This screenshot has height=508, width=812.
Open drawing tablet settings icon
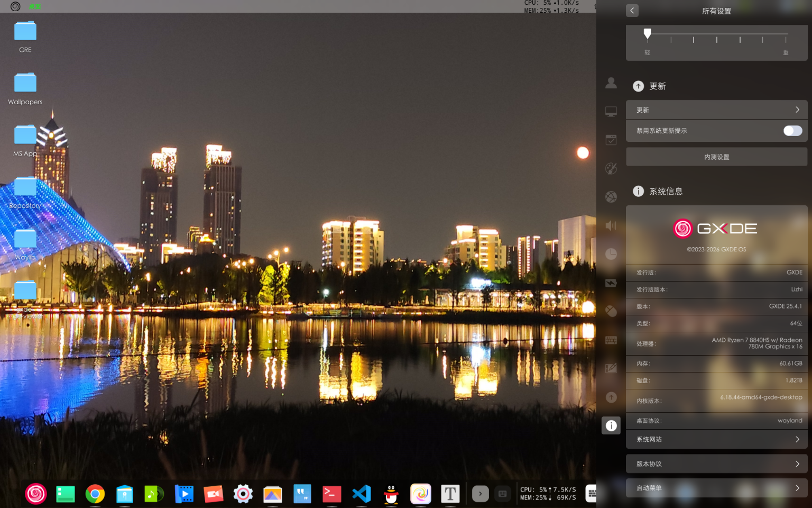[611, 368]
